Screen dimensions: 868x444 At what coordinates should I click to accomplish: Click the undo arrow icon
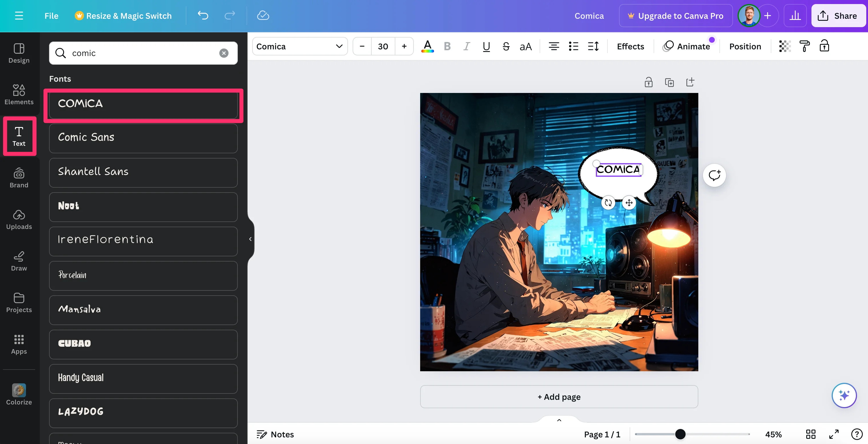(203, 16)
